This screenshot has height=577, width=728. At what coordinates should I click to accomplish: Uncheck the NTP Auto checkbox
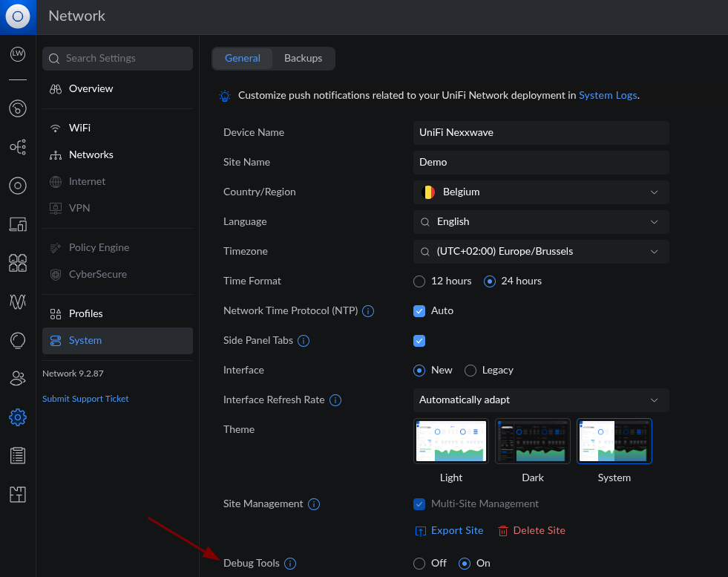coord(419,311)
